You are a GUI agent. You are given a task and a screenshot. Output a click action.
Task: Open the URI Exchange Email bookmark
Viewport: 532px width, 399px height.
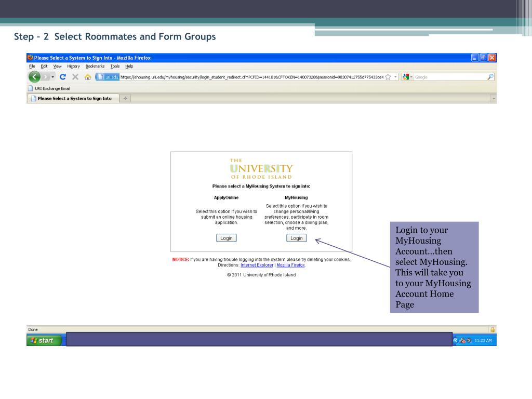click(x=49, y=88)
